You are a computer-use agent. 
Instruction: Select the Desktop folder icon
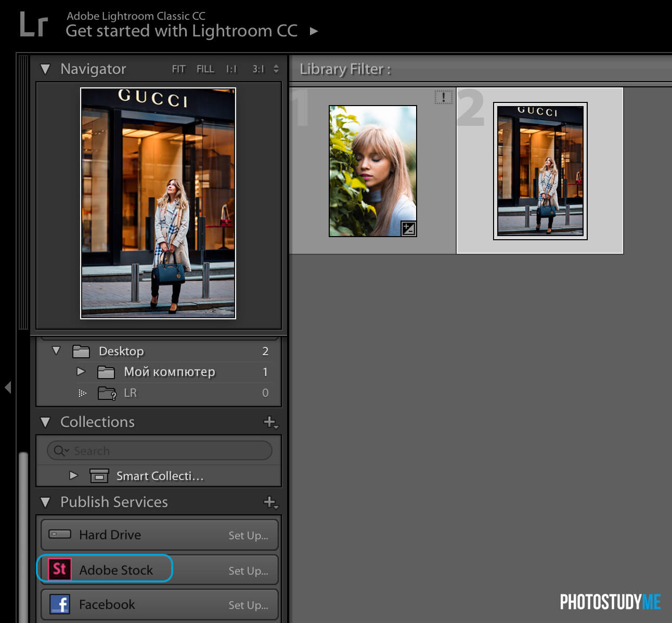coord(81,352)
